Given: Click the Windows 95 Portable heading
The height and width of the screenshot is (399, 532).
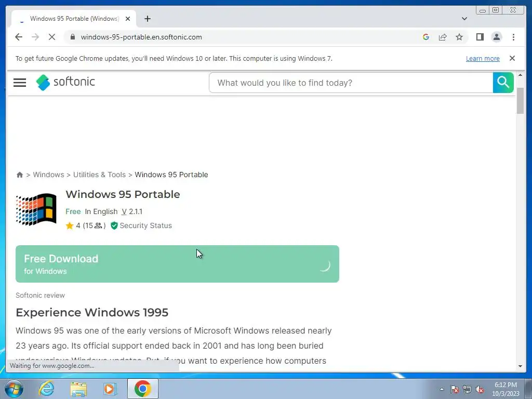Looking at the screenshot, I should (x=123, y=194).
